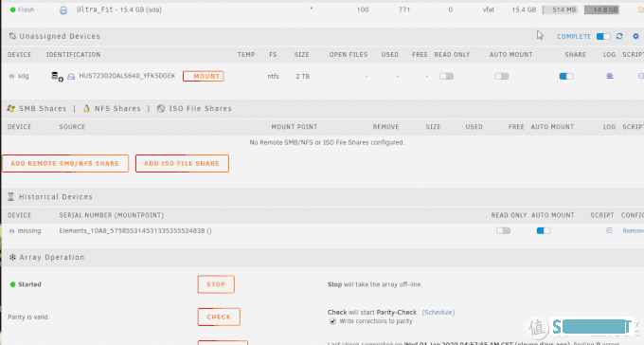The width and height of the screenshot is (644, 345).
Task: Select the ISO File Shares tab
Action: point(201,109)
